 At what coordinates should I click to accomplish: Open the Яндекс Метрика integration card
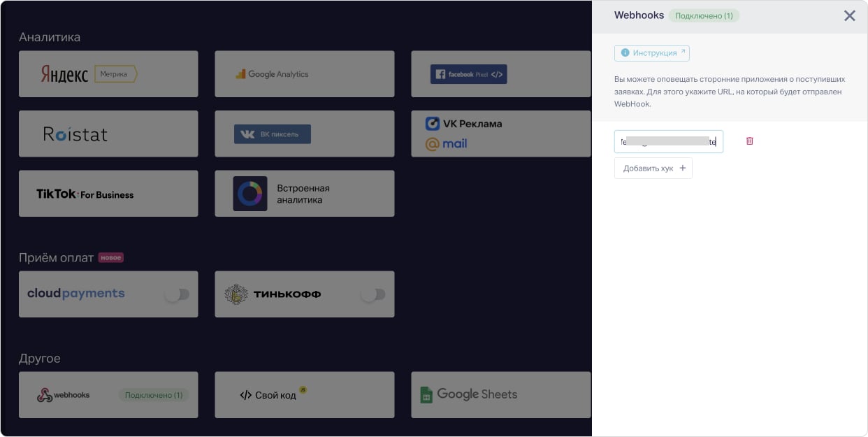tap(108, 74)
